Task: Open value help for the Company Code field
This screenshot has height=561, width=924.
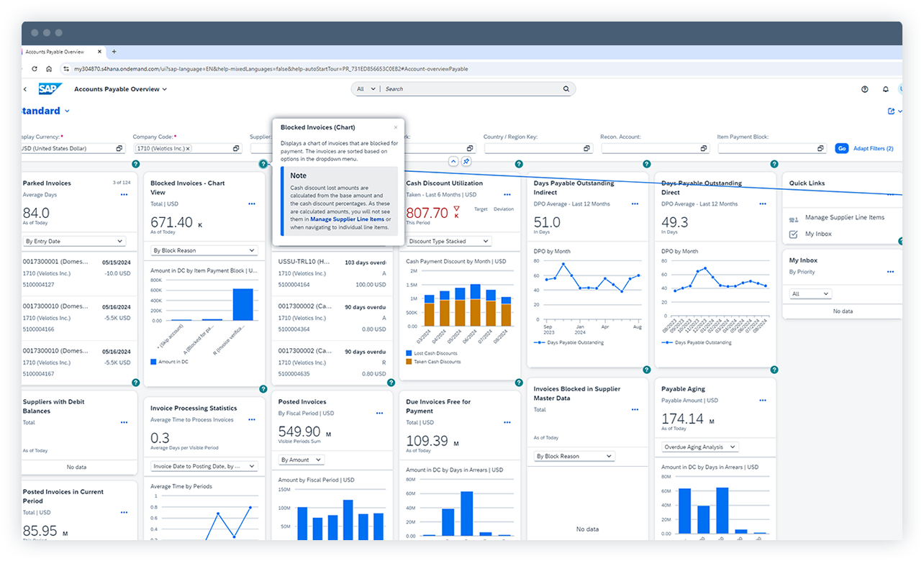Action: [236, 148]
